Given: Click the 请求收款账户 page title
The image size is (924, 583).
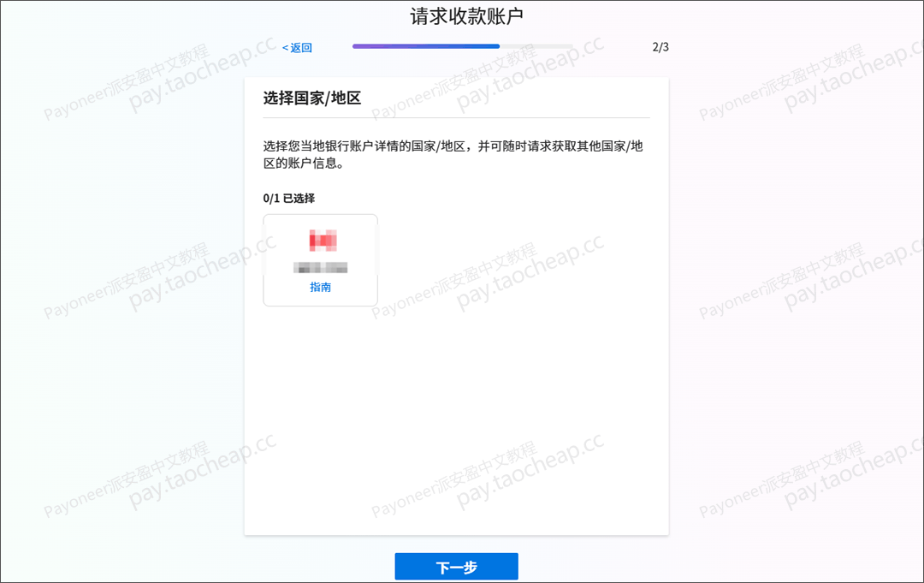Looking at the screenshot, I should click(x=467, y=16).
